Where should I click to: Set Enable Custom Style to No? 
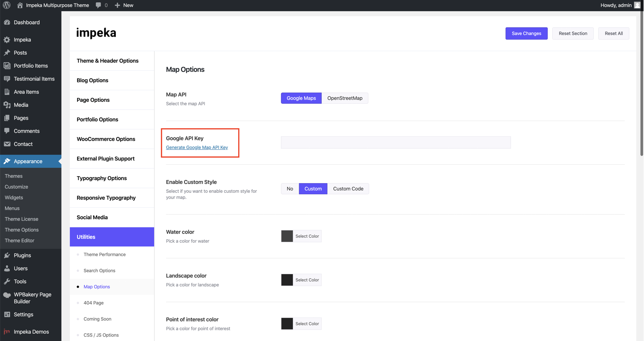click(290, 189)
